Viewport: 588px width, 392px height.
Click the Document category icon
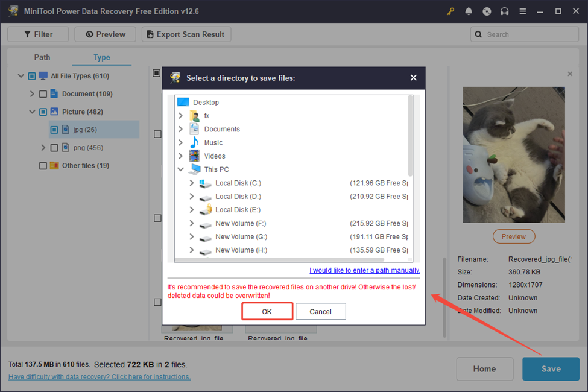click(x=54, y=93)
